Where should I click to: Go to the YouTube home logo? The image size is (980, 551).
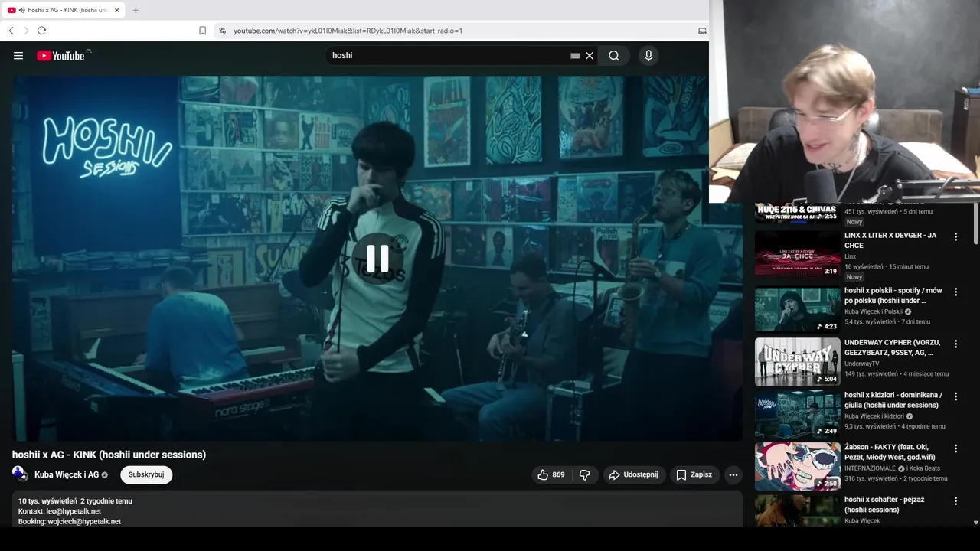point(60,56)
